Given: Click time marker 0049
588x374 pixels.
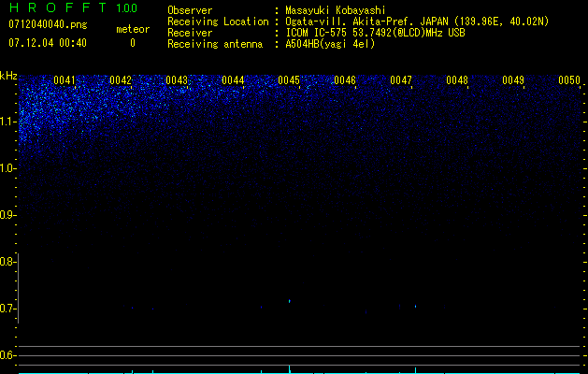Looking at the screenshot, I should [x=513, y=79].
